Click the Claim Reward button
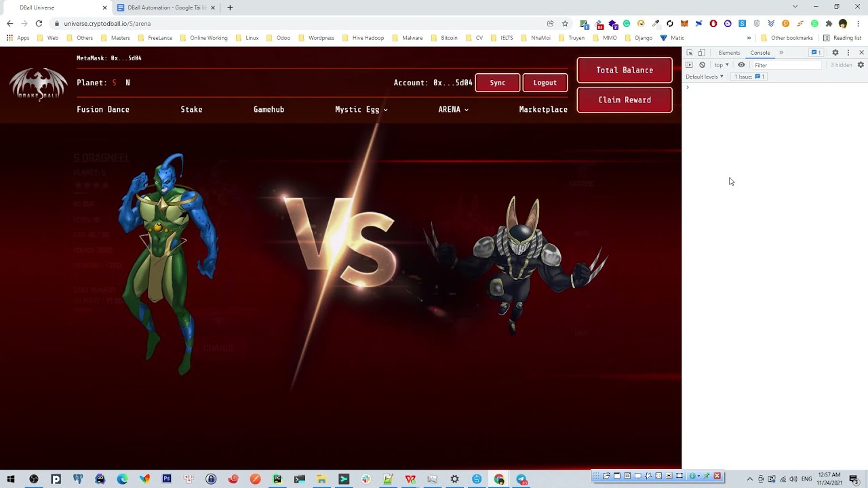Screen dimensions: 868x488 [625, 100]
